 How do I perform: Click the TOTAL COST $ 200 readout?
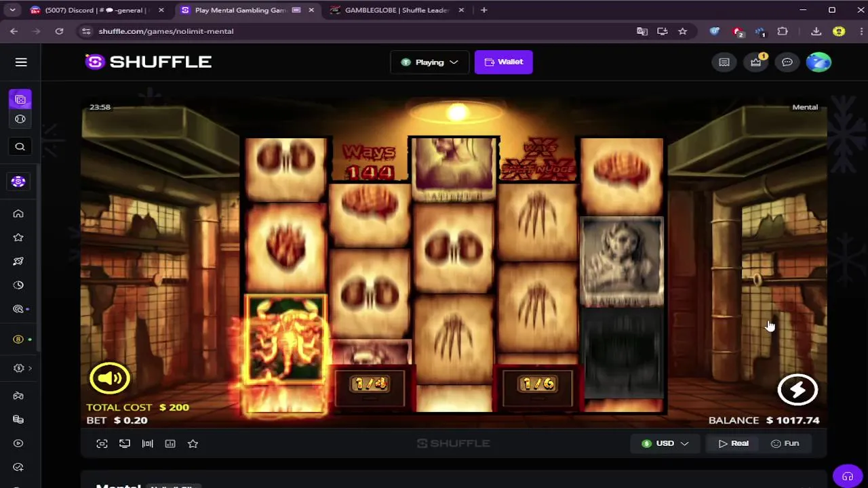point(138,407)
